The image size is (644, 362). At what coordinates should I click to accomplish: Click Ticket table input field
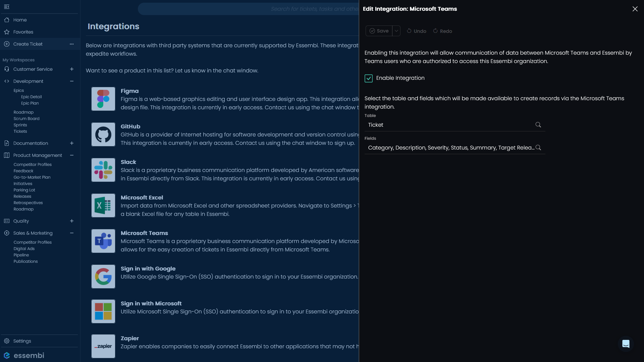[451, 125]
